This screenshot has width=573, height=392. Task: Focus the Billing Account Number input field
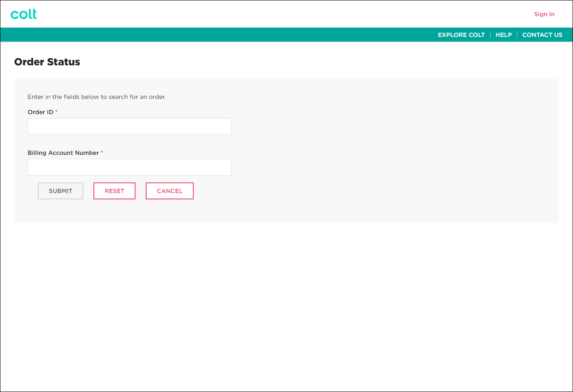tap(130, 167)
